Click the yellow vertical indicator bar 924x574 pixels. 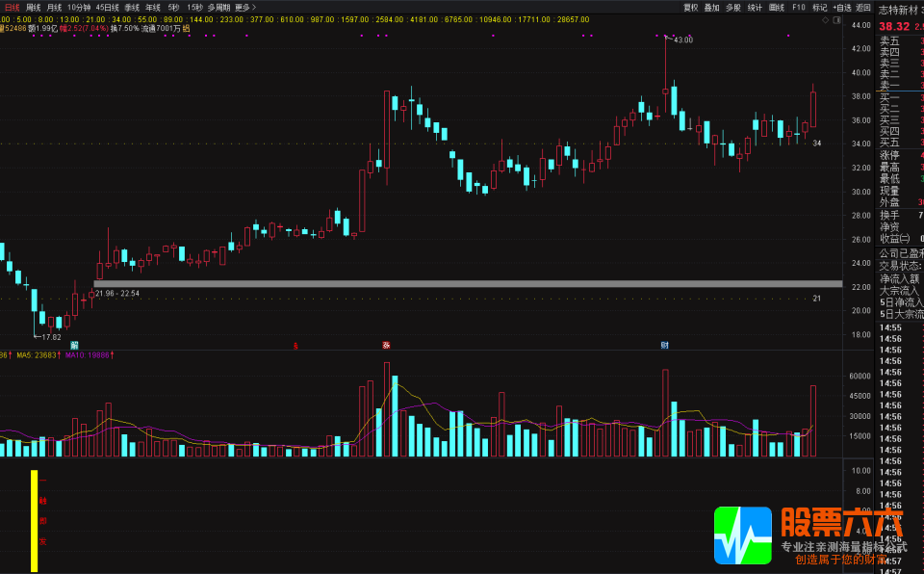34,520
